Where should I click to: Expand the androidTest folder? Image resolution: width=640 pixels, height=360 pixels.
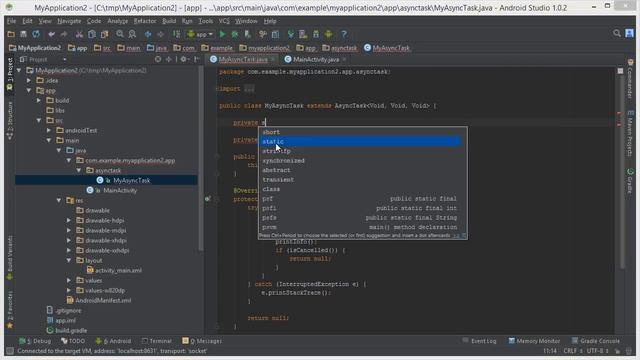coord(49,131)
